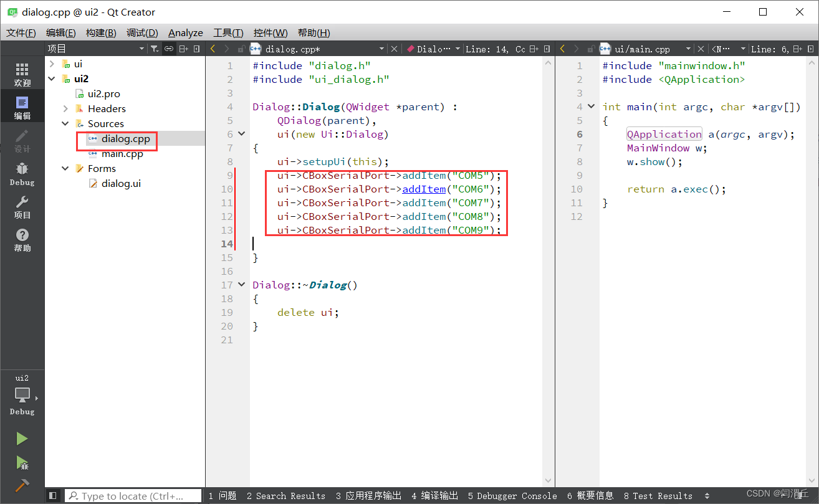Open the Welcome mode in sidebar

click(x=22, y=75)
